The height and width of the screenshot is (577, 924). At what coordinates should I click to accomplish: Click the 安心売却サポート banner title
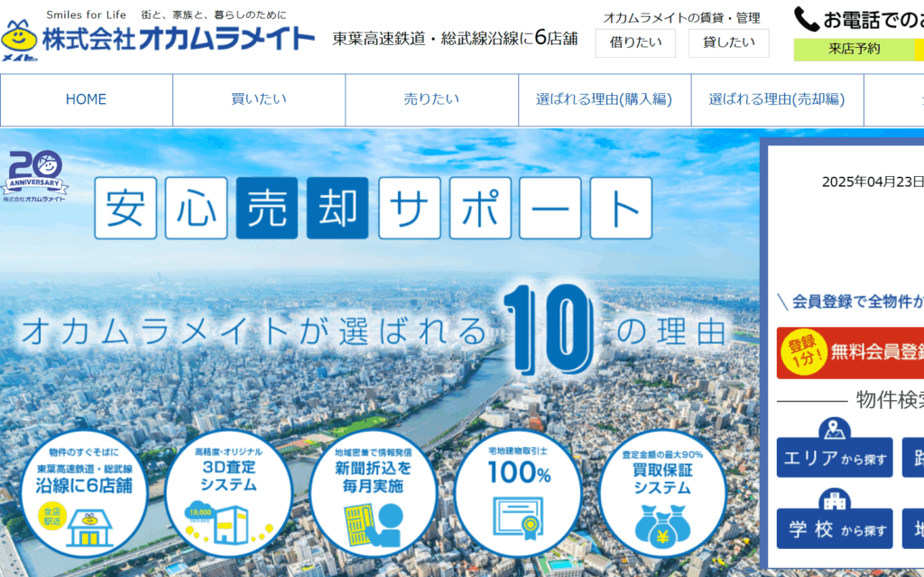(x=373, y=209)
